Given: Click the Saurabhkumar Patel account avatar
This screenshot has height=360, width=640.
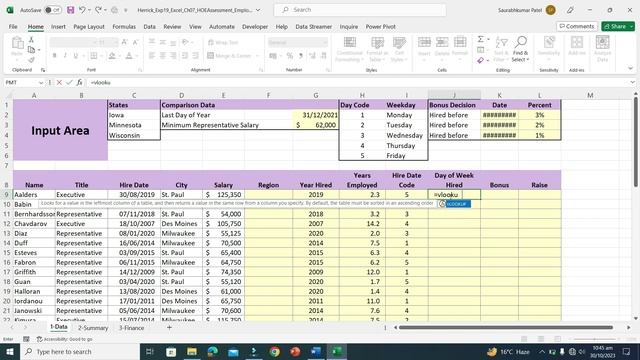Looking at the screenshot, I should [x=550, y=10].
